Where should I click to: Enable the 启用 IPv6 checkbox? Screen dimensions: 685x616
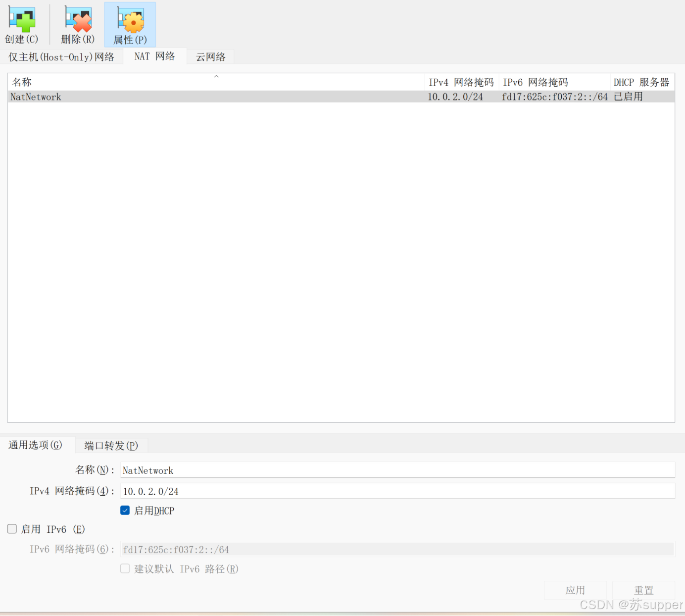(12, 529)
